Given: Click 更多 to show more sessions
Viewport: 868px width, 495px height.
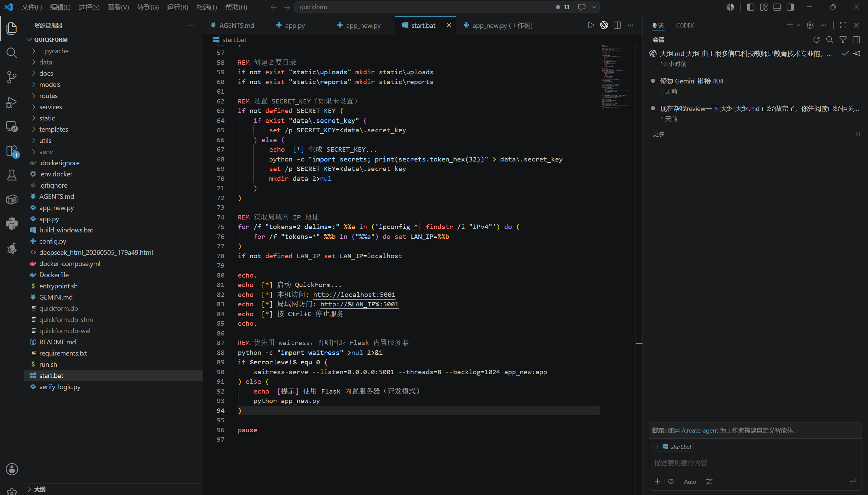Looking at the screenshot, I should 658,134.
